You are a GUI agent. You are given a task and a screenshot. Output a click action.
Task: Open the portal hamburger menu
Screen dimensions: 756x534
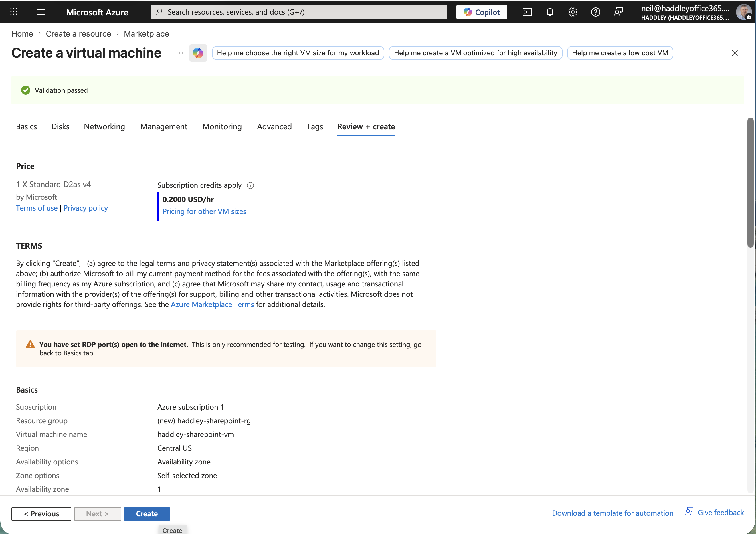pyautogui.click(x=41, y=12)
